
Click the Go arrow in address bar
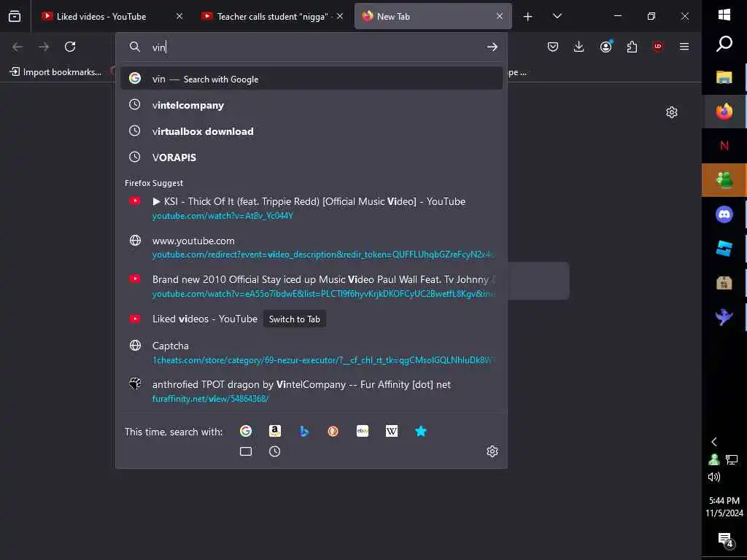click(492, 47)
